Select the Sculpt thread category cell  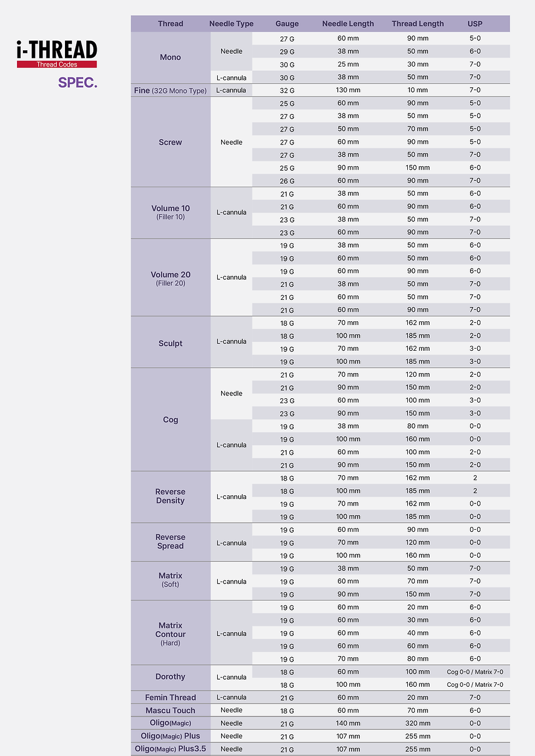(170, 343)
